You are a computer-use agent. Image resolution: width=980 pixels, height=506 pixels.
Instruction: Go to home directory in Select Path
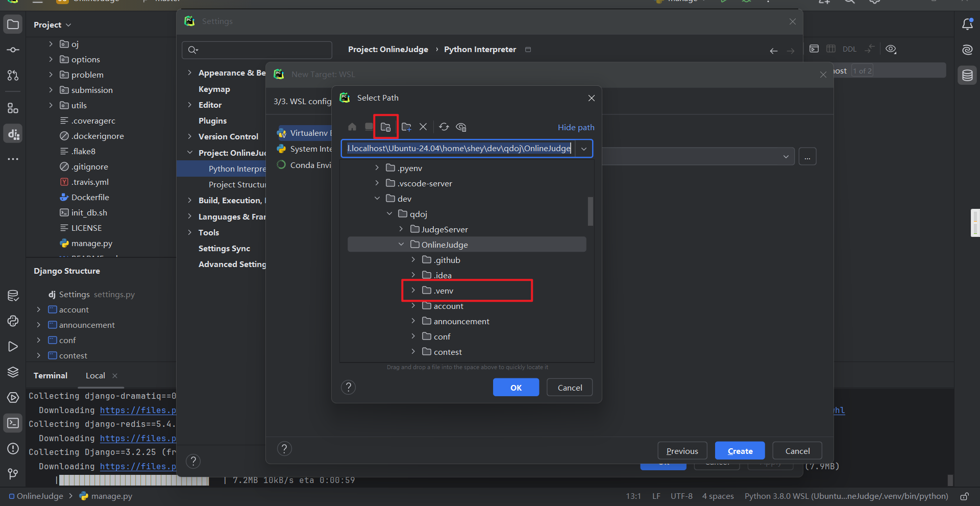point(352,127)
